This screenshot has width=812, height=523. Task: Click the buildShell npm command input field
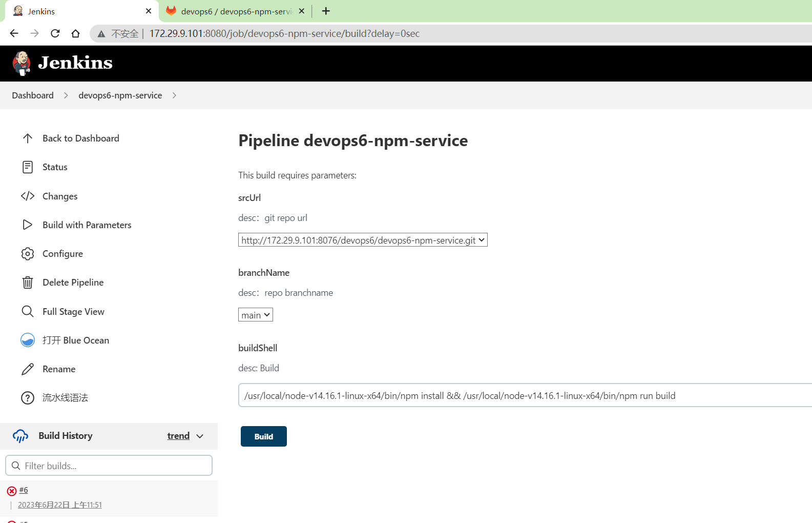[x=525, y=395]
